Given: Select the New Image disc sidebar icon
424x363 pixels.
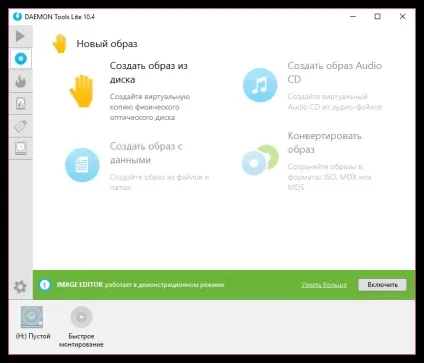Looking at the screenshot, I should (x=21, y=59).
